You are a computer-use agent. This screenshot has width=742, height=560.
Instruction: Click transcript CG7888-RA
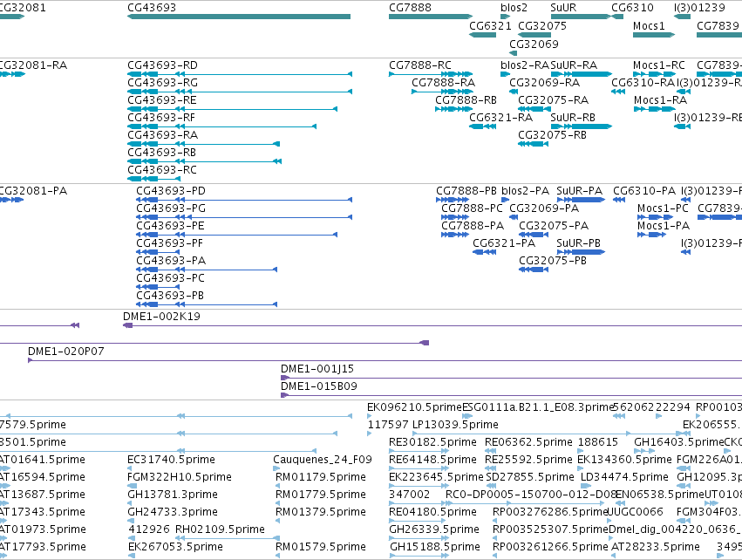coord(443,82)
